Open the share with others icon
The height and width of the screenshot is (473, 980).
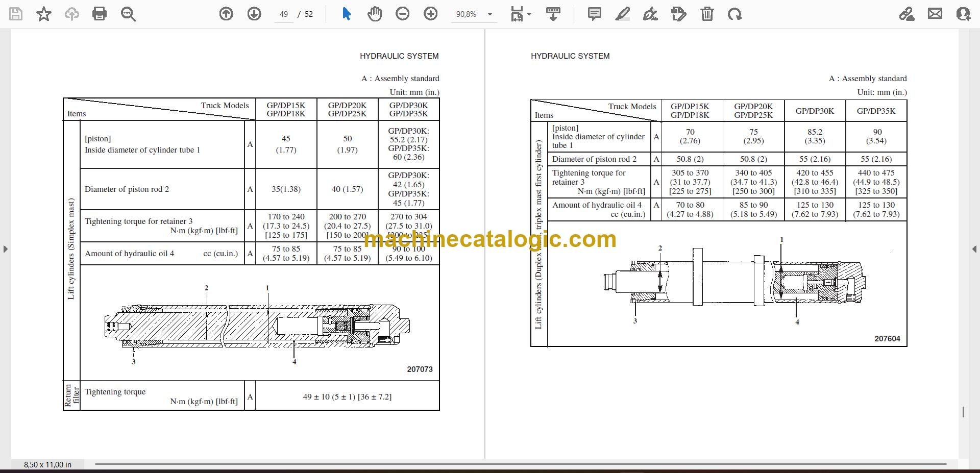(x=963, y=14)
